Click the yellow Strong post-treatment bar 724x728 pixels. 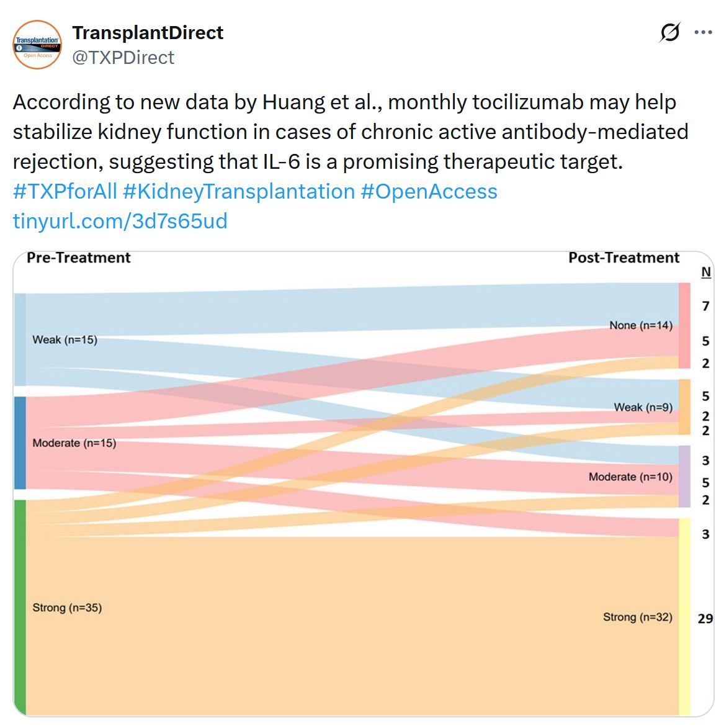(684, 616)
